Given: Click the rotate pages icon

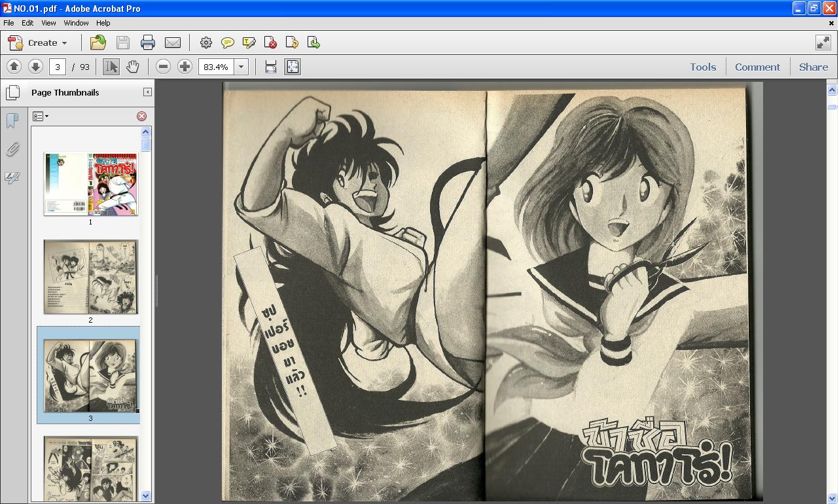Looking at the screenshot, I should (x=292, y=43).
